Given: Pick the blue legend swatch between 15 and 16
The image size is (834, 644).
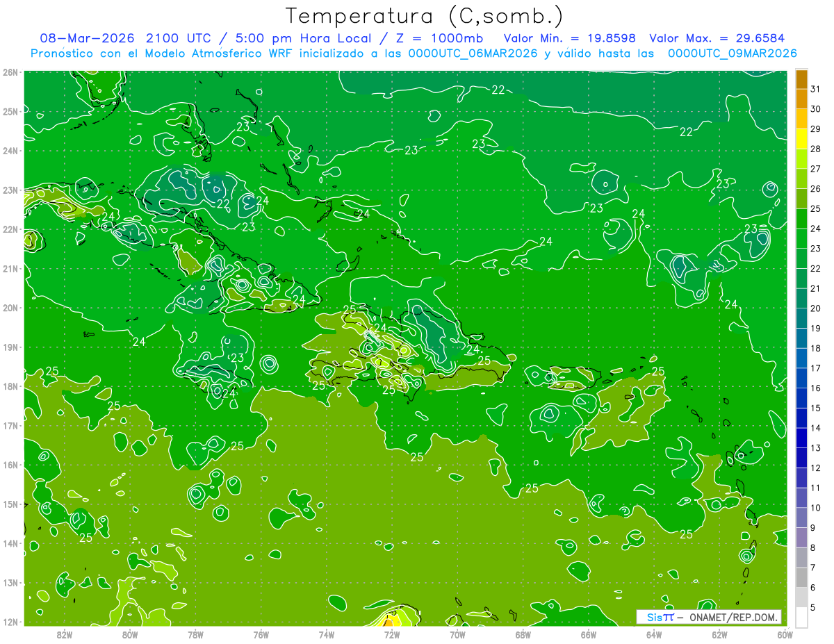Looking at the screenshot, I should [x=802, y=398].
